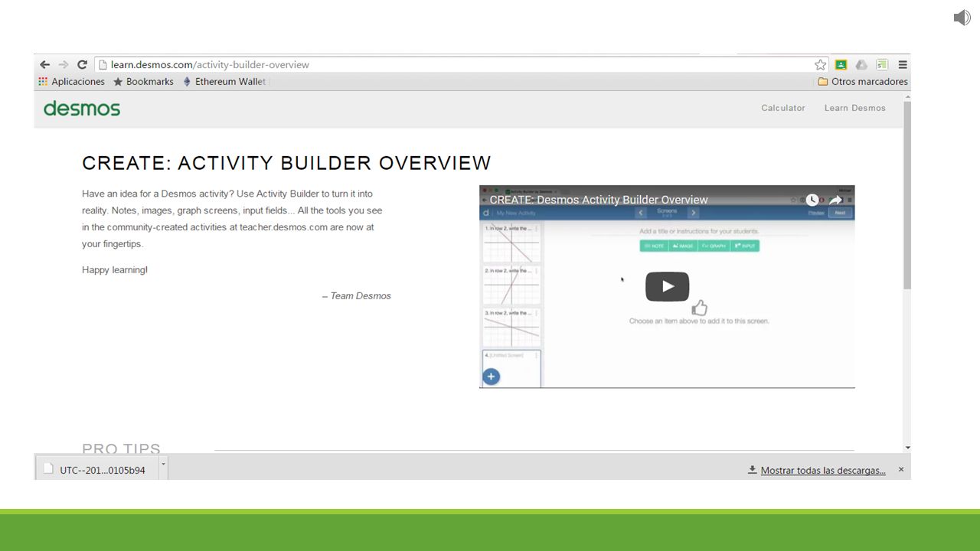Click previous screen chevron in video
The height and width of the screenshot is (551, 980).
[642, 213]
